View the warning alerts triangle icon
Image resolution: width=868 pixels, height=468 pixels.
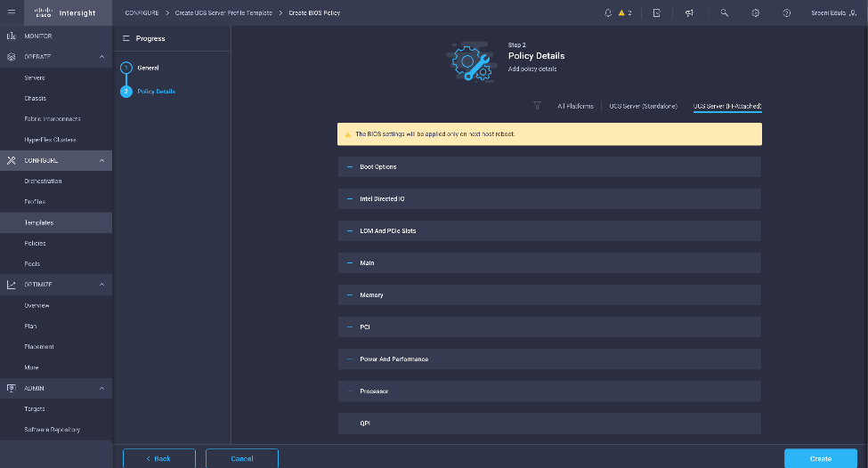coord(621,12)
